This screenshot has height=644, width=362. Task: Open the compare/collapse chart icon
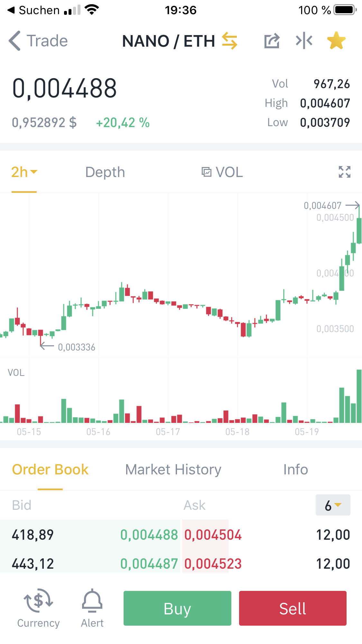coord(304,41)
